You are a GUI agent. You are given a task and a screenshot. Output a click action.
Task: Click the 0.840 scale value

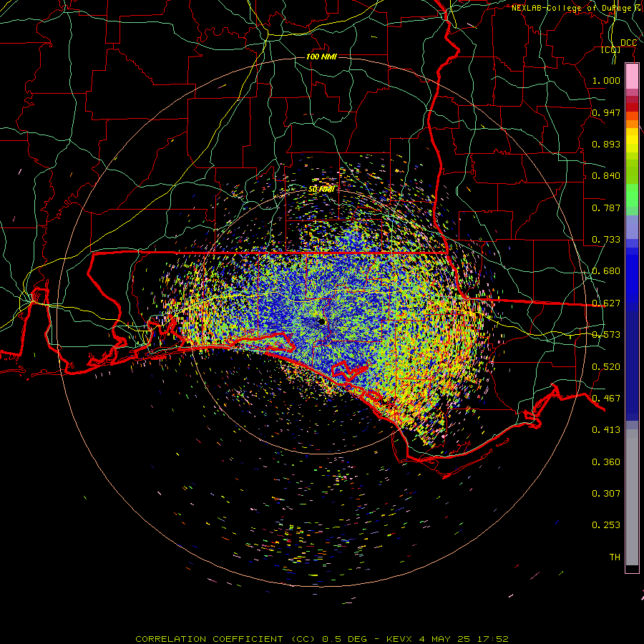606,176
